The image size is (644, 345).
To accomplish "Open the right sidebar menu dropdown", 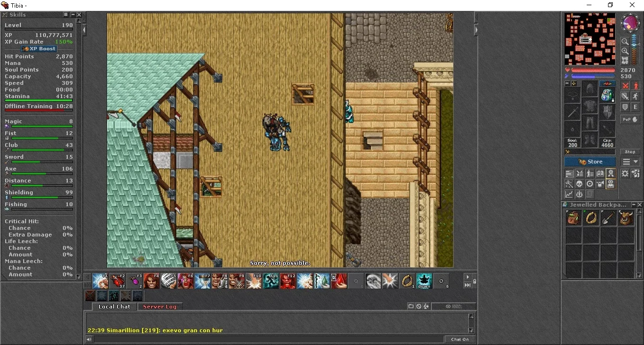I will pyautogui.click(x=630, y=162).
